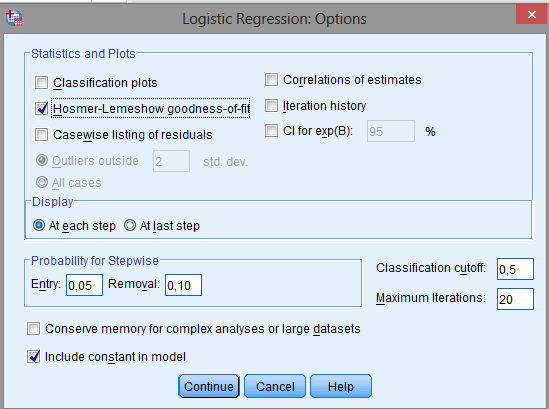Select At each step display option
This screenshot has height=409, width=549.
tap(39, 225)
